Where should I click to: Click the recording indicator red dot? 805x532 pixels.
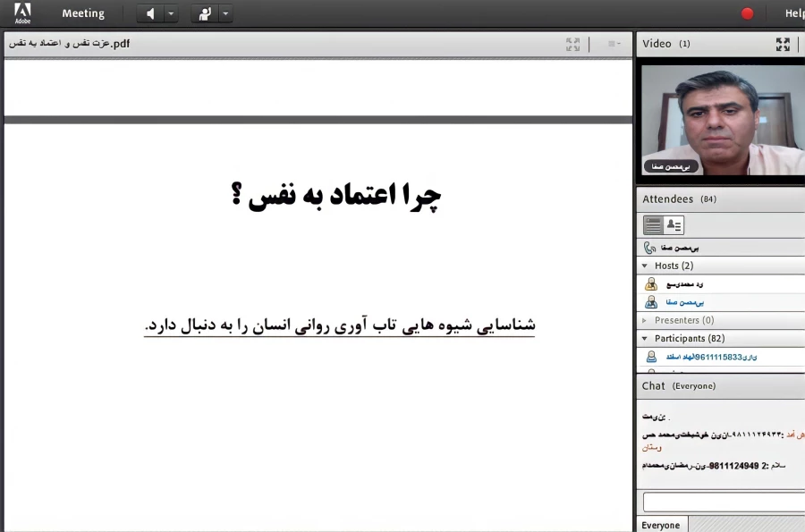tap(747, 13)
